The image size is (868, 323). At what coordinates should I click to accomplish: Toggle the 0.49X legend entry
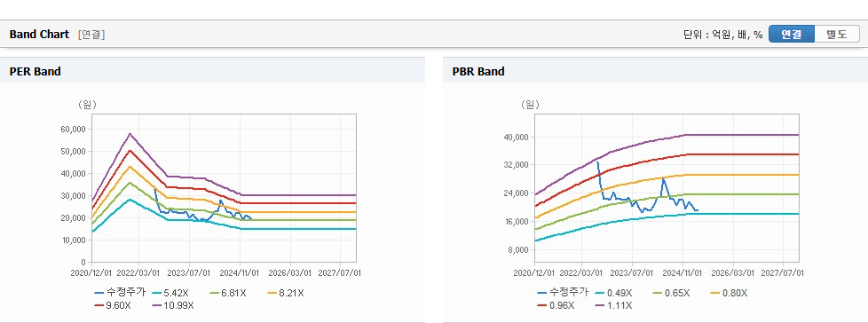(614, 293)
